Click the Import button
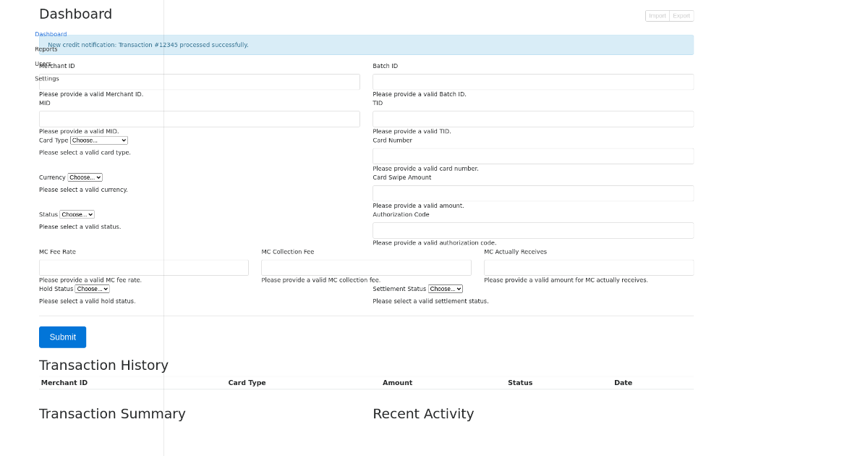The image size is (868, 456). pyautogui.click(x=657, y=15)
